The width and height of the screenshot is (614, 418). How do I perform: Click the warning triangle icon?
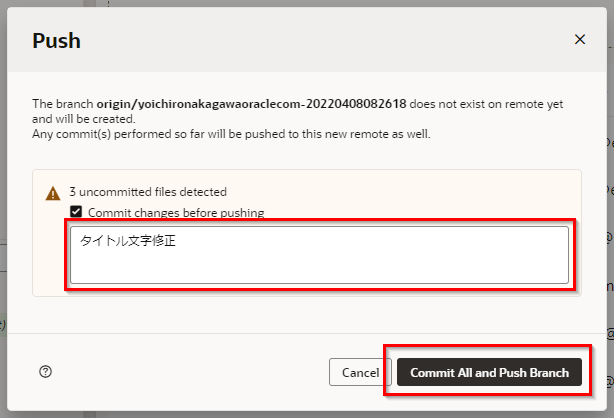point(53,193)
